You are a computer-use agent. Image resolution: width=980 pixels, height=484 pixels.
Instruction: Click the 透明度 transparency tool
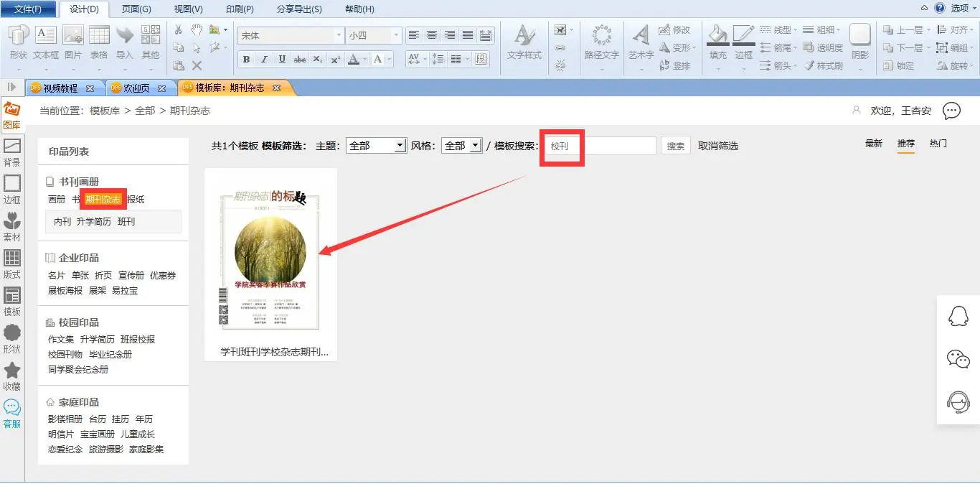pos(822,47)
